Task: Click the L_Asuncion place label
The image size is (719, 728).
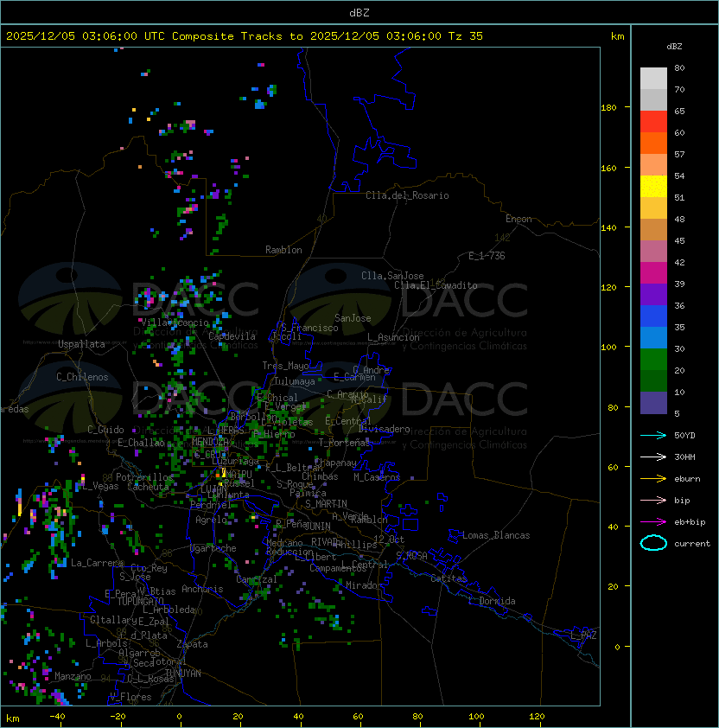Action: (x=393, y=337)
